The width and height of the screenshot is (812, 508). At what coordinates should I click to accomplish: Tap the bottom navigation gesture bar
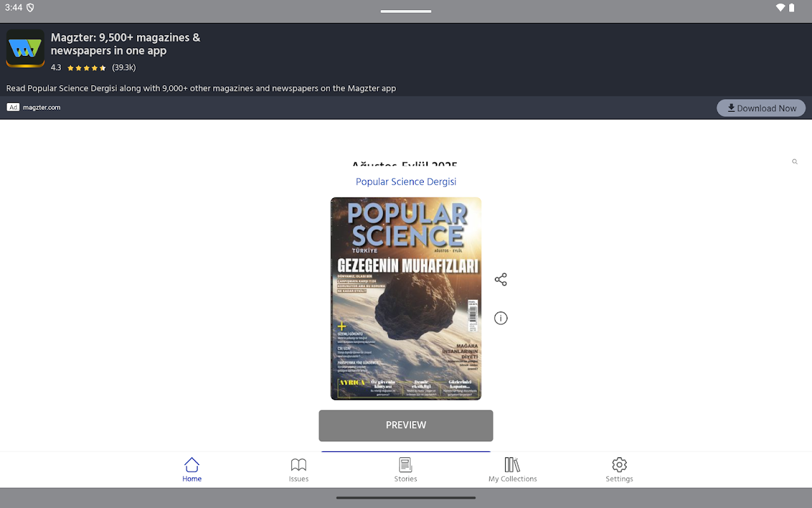[406, 498]
